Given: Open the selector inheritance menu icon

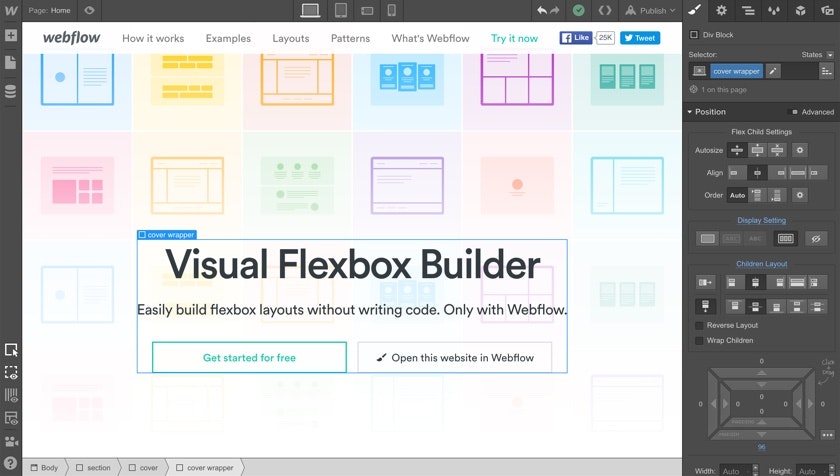Looking at the screenshot, I should (827, 71).
